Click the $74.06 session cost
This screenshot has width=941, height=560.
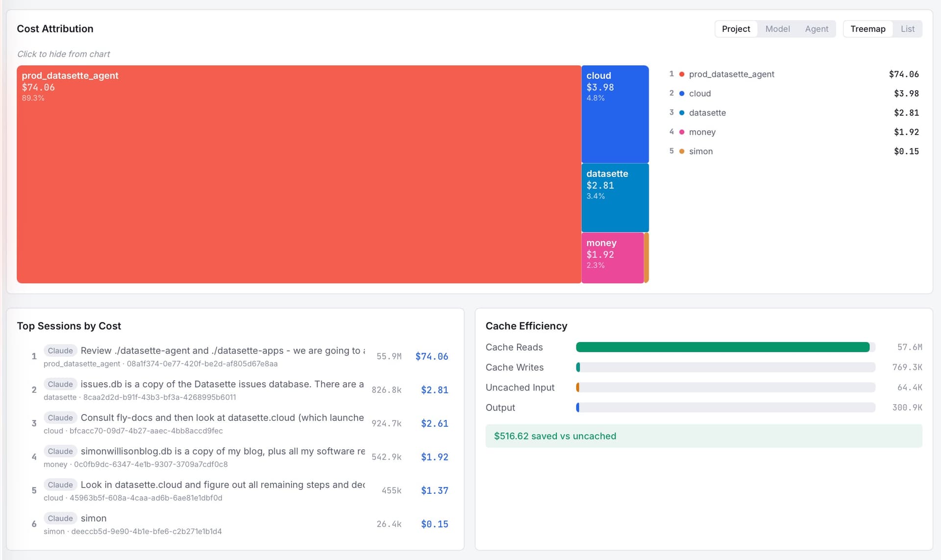[x=432, y=356]
